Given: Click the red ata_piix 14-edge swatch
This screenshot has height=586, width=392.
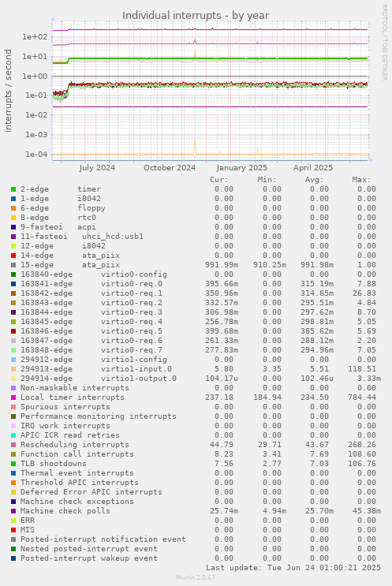Looking at the screenshot, I should click(x=13, y=256).
